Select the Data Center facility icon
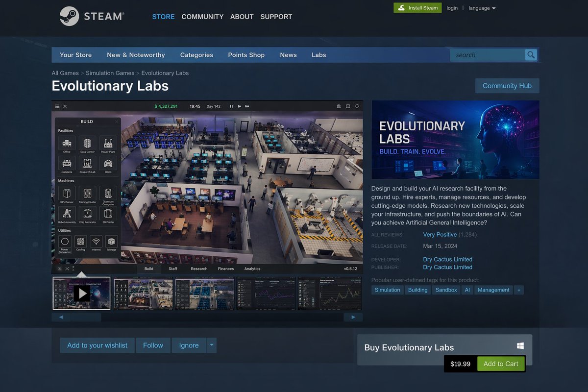 click(87, 143)
